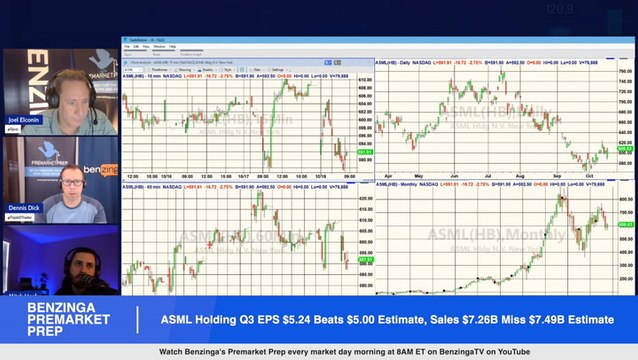Switch to the Position Graph tab
Screen dimensions: 638x360
tap(191, 54)
